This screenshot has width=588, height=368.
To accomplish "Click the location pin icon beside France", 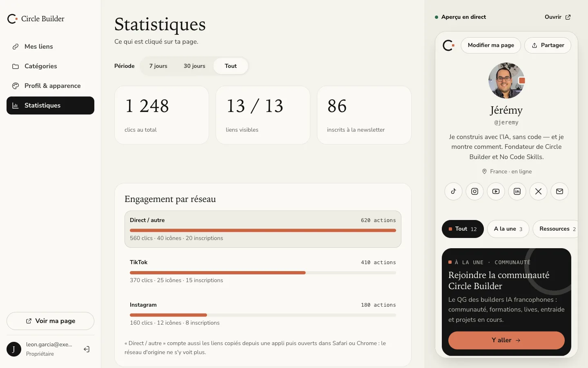I will click(484, 171).
